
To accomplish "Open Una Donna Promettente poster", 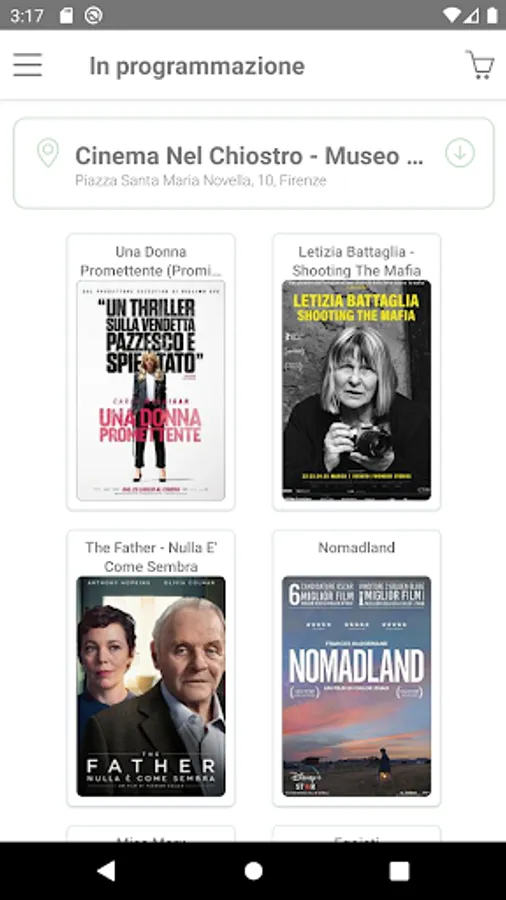I will (x=151, y=390).
